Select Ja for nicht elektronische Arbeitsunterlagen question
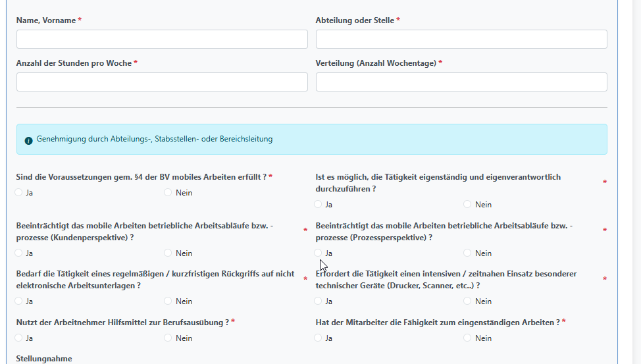Image resolution: width=641 pixels, height=364 pixels. 18,301
